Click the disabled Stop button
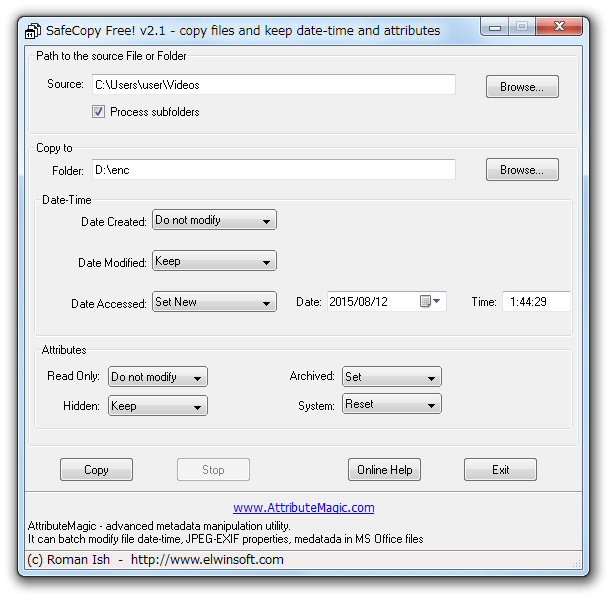This screenshot has height=598, width=611. [x=213, y=469]
